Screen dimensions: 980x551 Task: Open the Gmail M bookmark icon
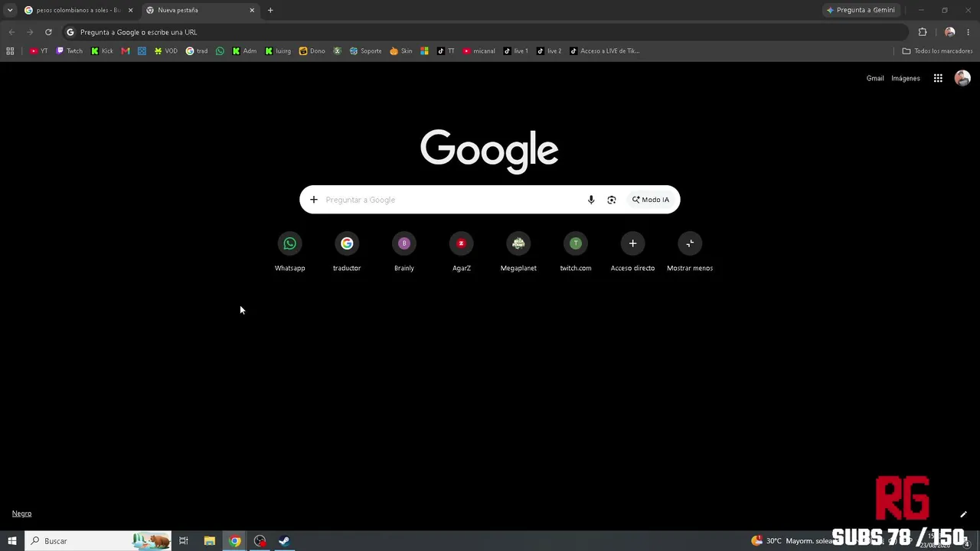[x=126, y=51]
